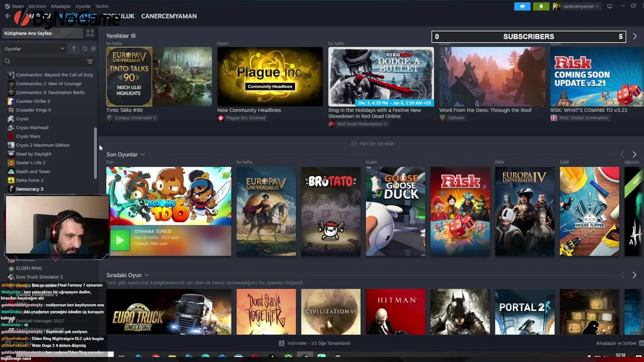The height and width of the screenshot is (362, 644).
Task: Open the canercemyaman account dropdown
Action: pyautogui.click(x=576, y=7)
